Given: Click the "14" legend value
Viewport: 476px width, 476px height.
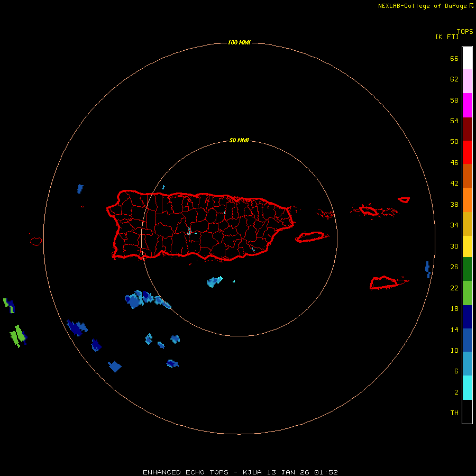Looking at the screenshot, I should (454, 329).
